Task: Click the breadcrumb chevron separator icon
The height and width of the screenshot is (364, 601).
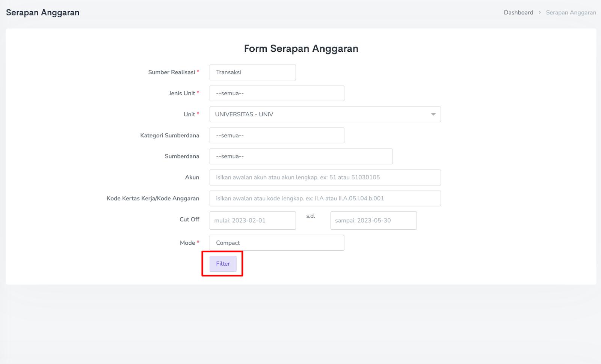Action: pyautogui.click(x=540, y=12)
